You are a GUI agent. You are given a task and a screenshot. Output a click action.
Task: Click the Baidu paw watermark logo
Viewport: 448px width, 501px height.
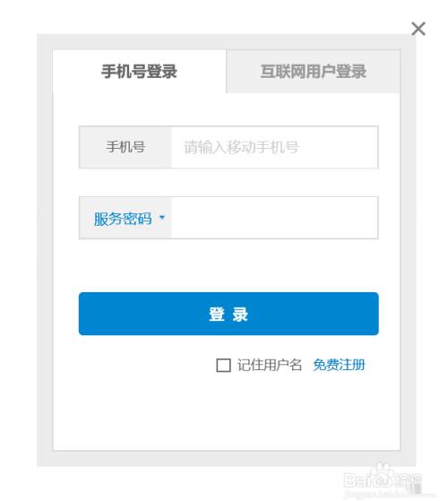tap(382, 475)
